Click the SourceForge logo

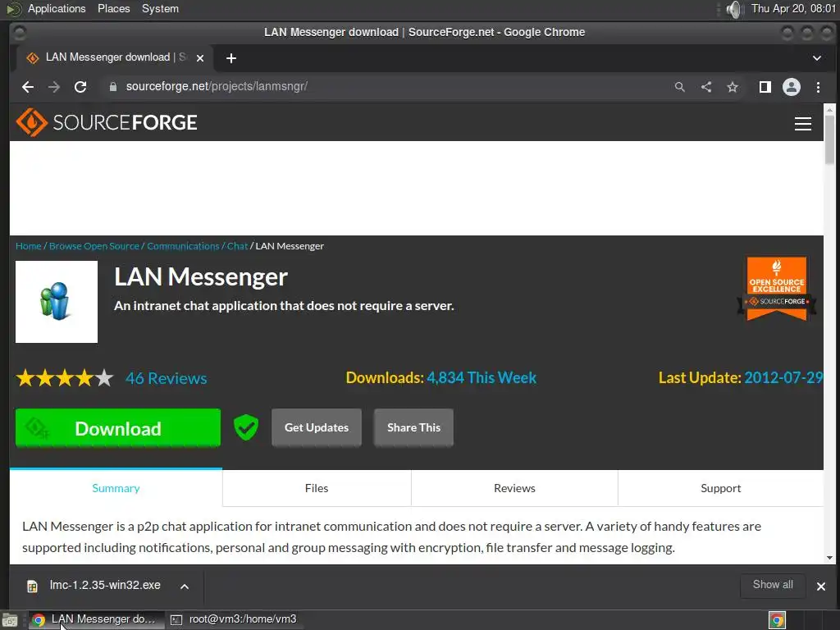click(x=107, y=122)
